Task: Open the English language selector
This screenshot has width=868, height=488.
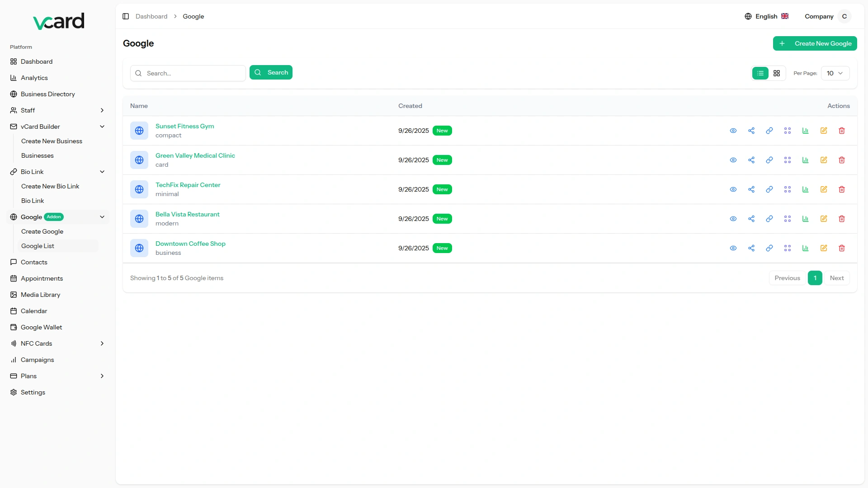Action: click(x=767, y=16)
